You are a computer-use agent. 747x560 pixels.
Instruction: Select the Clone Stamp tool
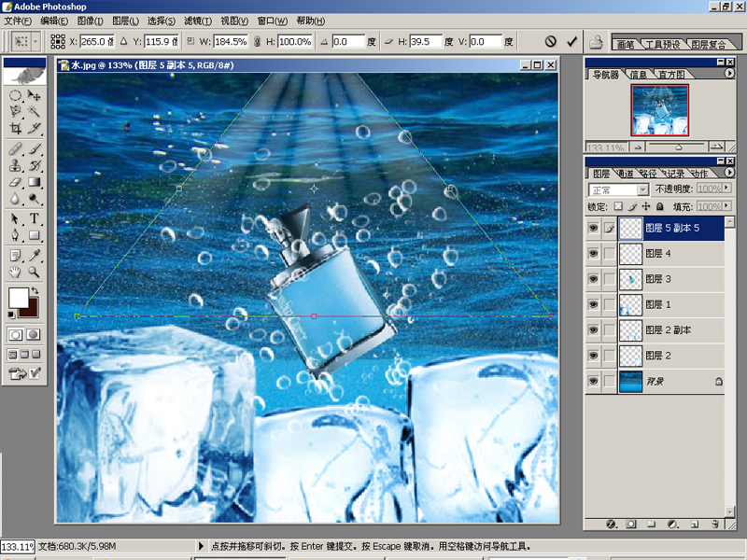pos(15,165)
